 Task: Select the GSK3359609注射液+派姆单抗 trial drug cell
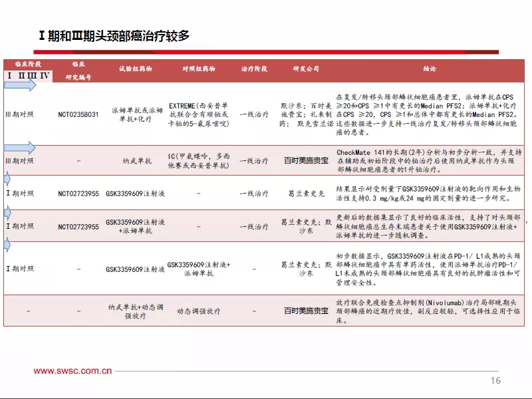pyautogui.click(x=136, y=226)
